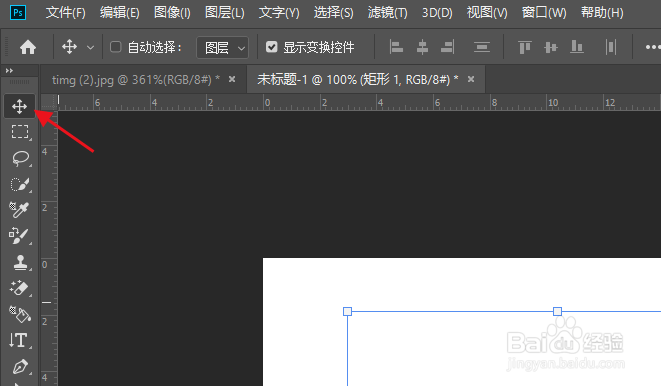This screenshot has width=661, height=386.
Task: Click the Home icon in options bar
Action: (x=28, y=47)
